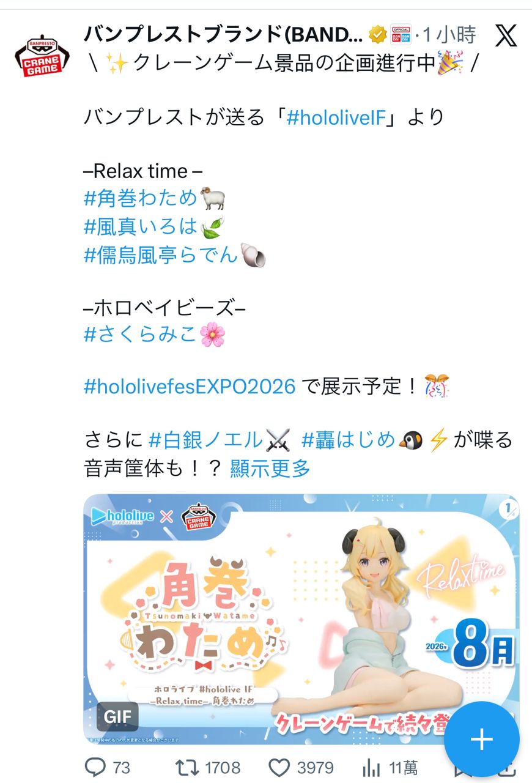Open the #儒烏風亭らでん hashtag
The image size is (532, 783).
coord(161,255)
